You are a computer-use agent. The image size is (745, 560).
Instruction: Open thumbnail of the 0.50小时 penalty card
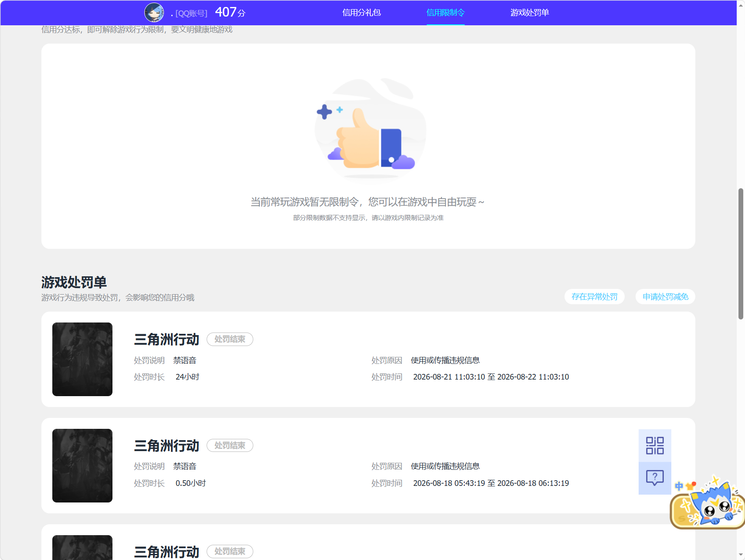tap(82, 465)
